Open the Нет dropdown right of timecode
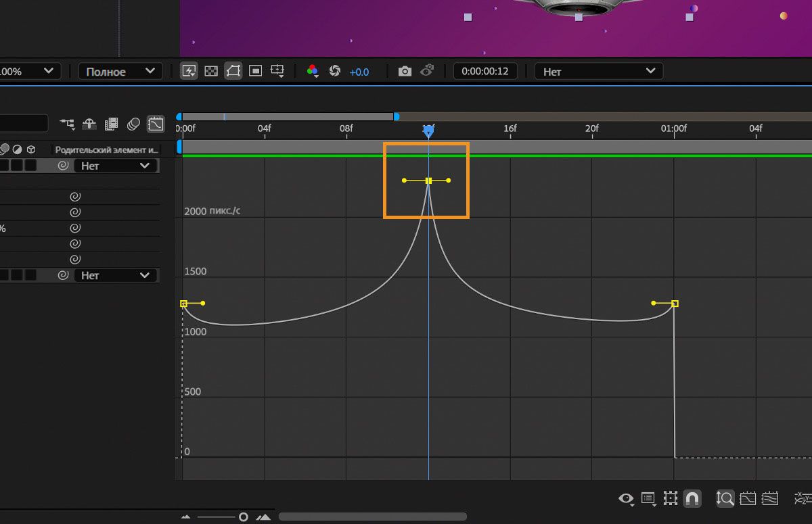Viewport: 812px width, 524px height. click(x=598, y=72)
